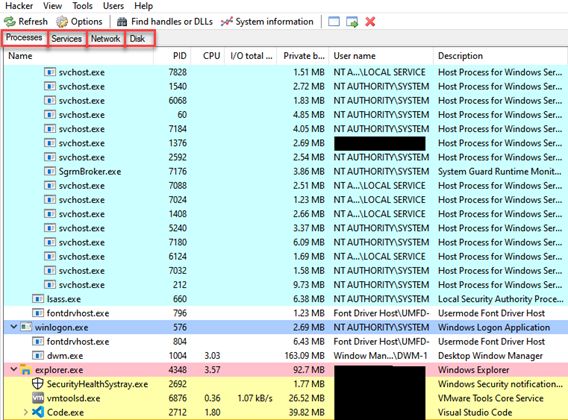Select svchost.exe with PID 5240

point(285,228)
